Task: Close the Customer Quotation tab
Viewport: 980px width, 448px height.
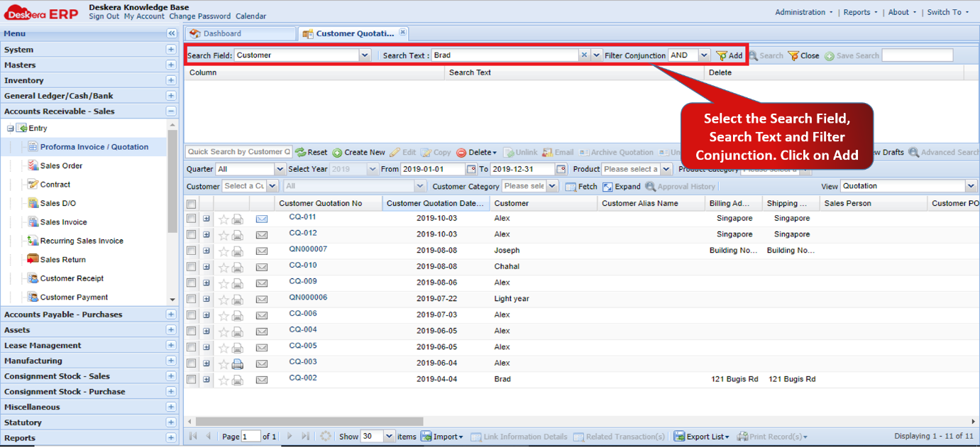Action: coord(402,33)
